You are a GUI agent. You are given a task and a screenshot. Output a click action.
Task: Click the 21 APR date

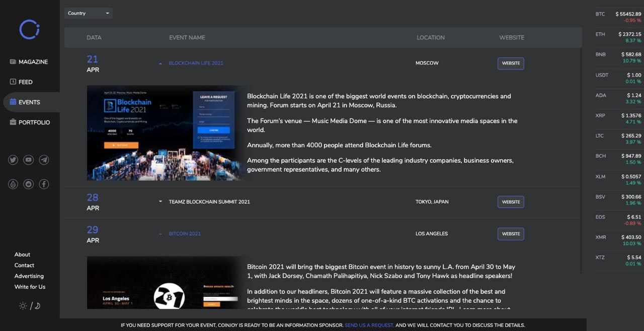[x=93, y=64]
